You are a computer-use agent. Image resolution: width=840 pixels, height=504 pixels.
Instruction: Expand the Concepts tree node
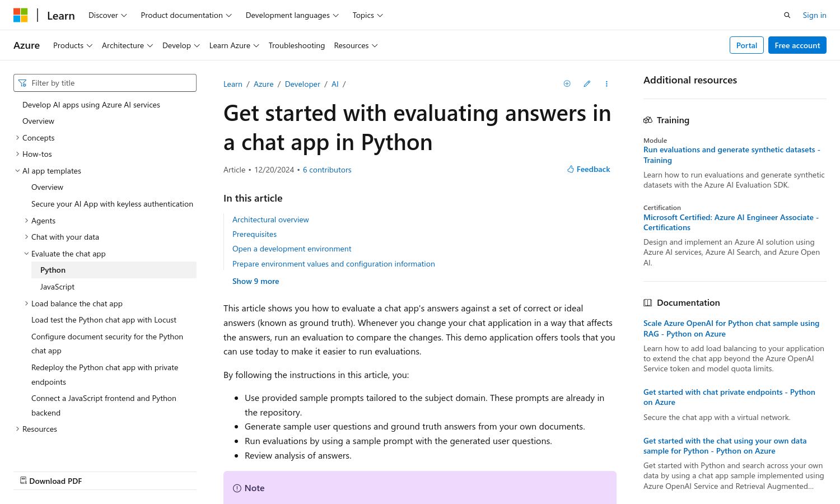click(17, 138)
